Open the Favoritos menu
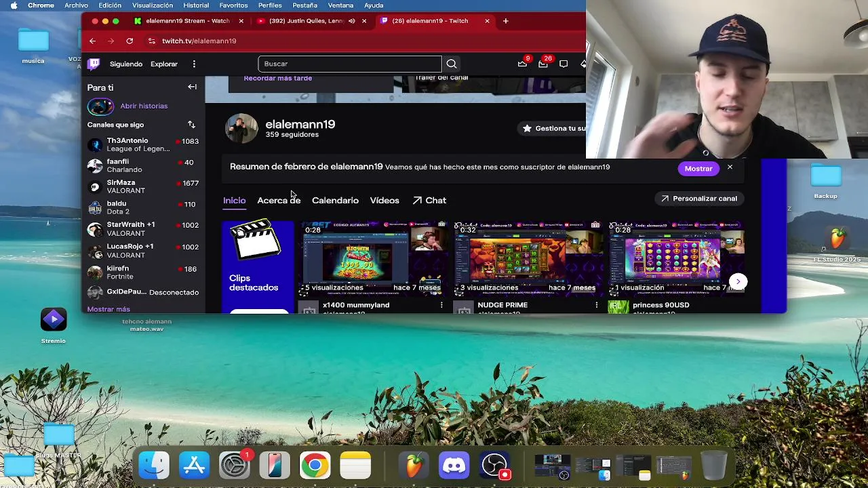 tap(233, 5)
